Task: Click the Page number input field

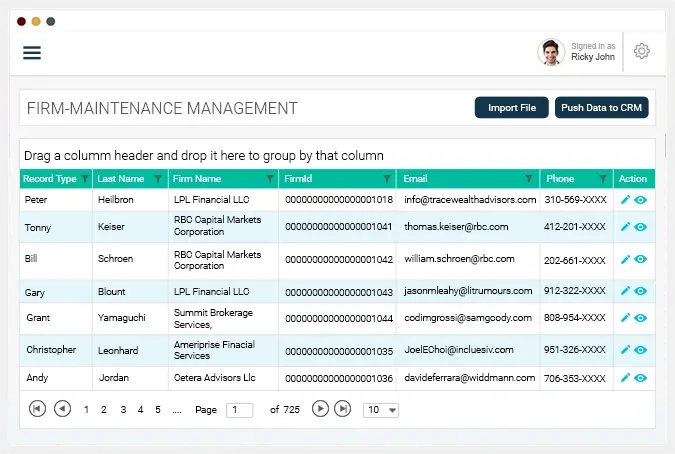Action: tap(240, 410)
